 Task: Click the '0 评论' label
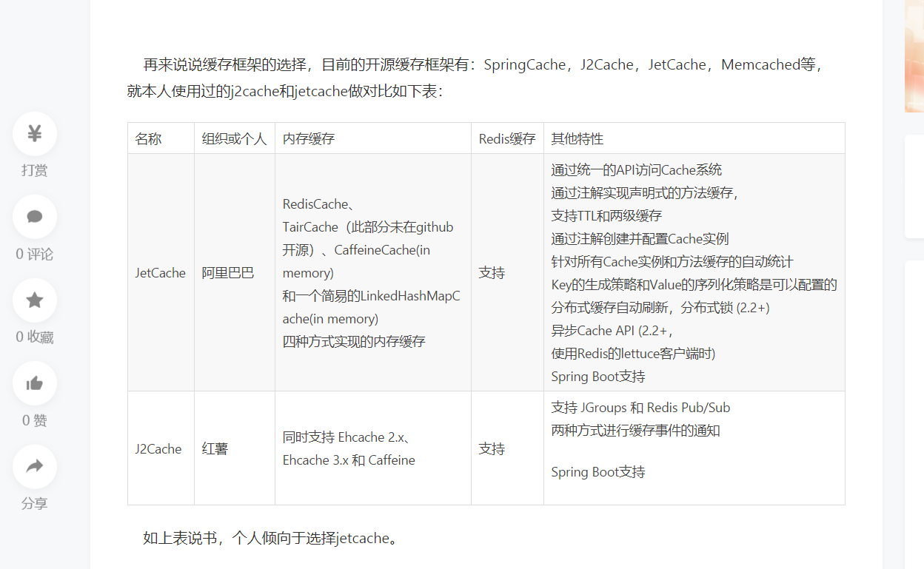tap(35, 255)
